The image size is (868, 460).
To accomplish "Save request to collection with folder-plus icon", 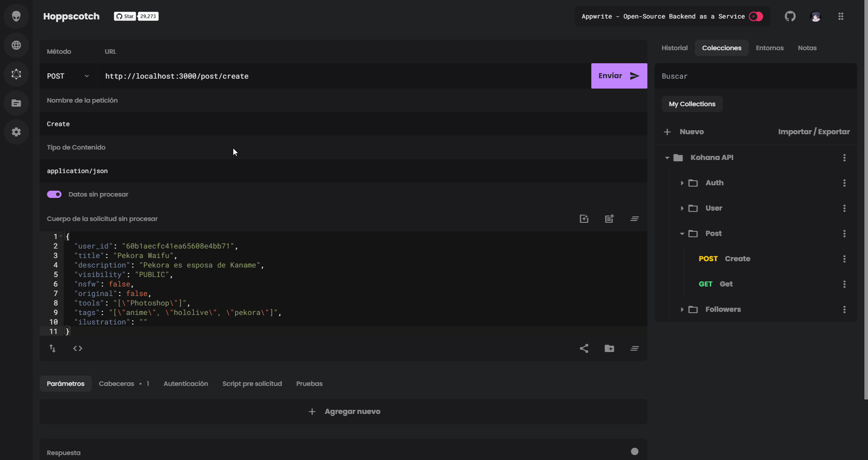I will [x=609, y=348].
